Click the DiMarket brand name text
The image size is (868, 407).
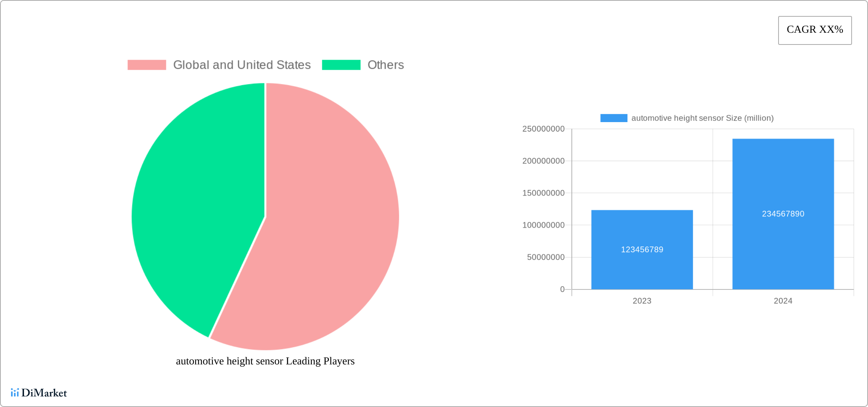point(44,393)
